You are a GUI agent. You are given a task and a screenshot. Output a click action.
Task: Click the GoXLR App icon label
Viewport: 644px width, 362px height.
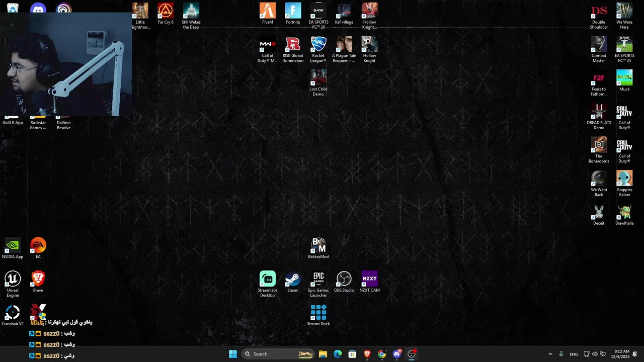tap(13, 123)
